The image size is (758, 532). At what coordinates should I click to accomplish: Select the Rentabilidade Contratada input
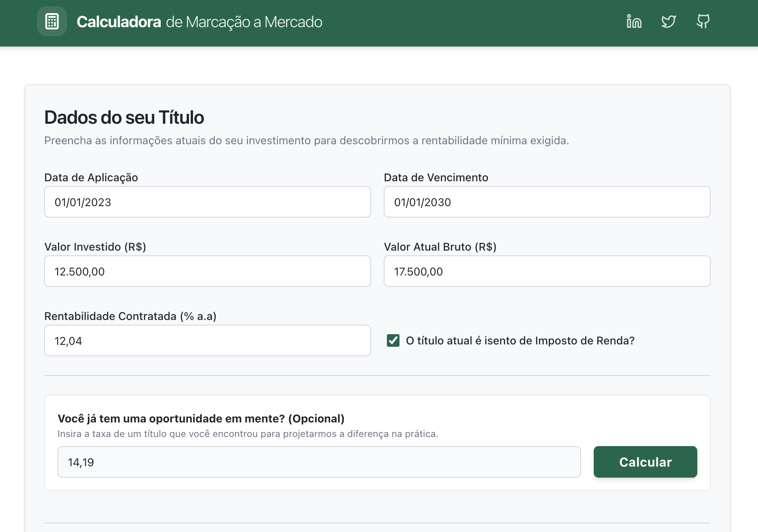pyautogui.click(x=207, y=340)
